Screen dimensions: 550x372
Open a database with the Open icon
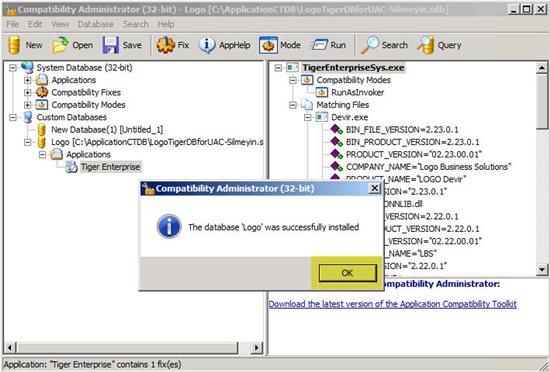point(60,45)
